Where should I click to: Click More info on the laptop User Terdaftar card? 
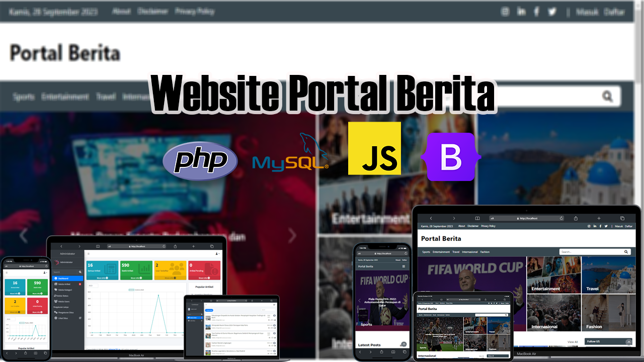tap(170, 278)
